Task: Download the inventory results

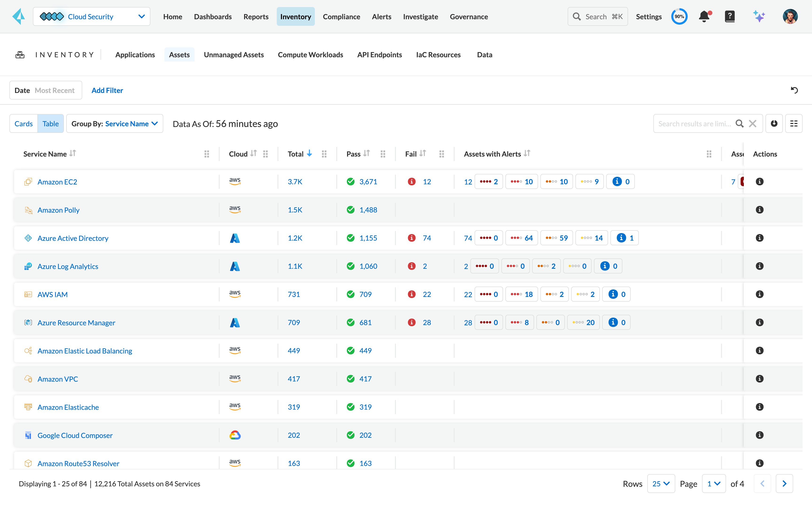Action: pos(774,123)
